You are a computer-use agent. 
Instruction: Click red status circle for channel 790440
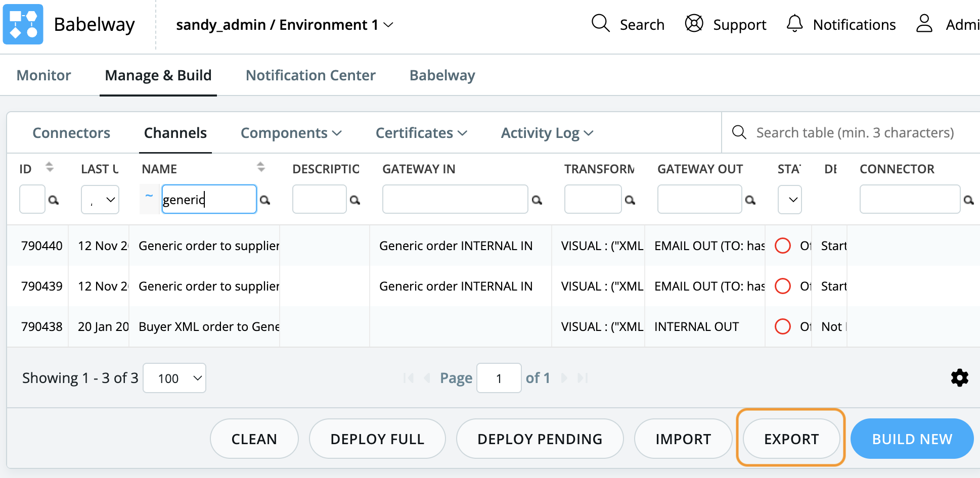(x=783, y=246)
